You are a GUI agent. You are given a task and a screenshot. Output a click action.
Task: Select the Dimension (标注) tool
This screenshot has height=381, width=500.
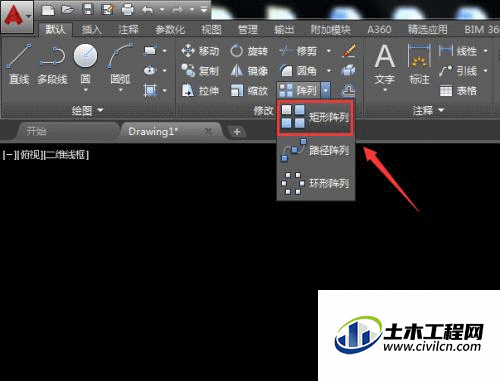coord(419,65)
